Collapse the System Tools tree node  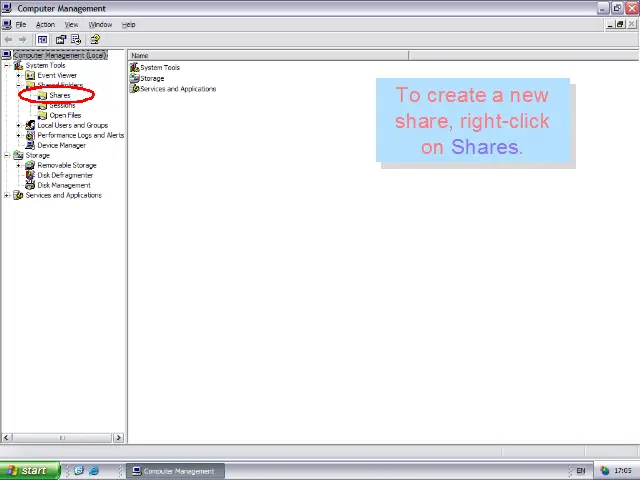(x=7, y=65)
